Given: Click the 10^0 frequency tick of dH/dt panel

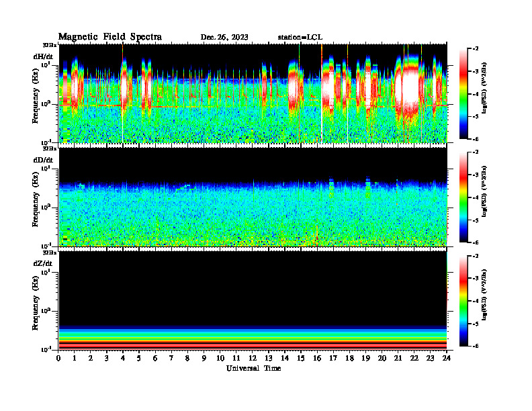Looking at the screenshot, I should (46, 103).
